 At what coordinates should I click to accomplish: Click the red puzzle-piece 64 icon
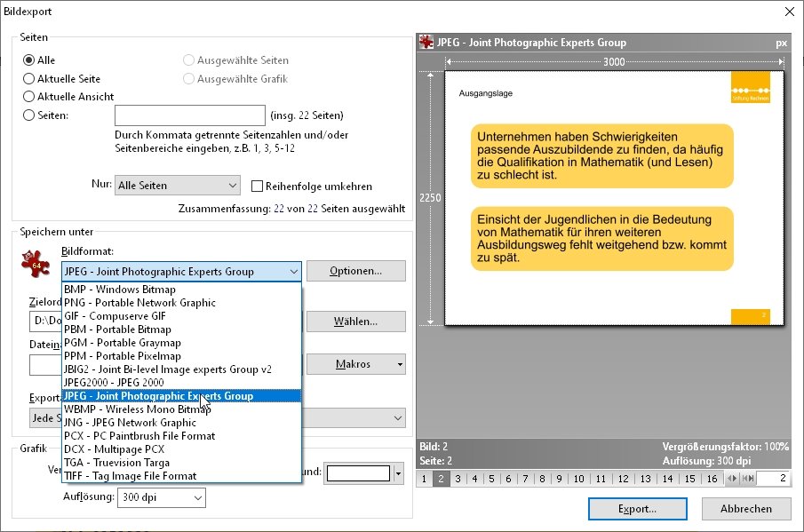pyautogui.click(x=36, y=264)
